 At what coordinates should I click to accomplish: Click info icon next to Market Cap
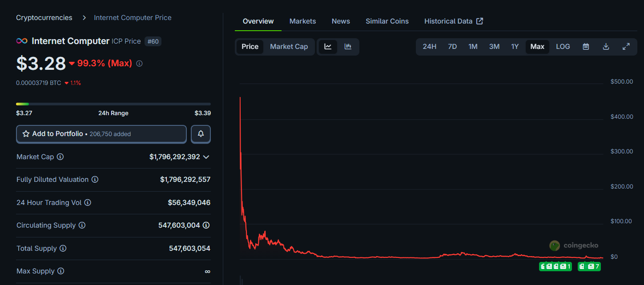pos(60,157)
